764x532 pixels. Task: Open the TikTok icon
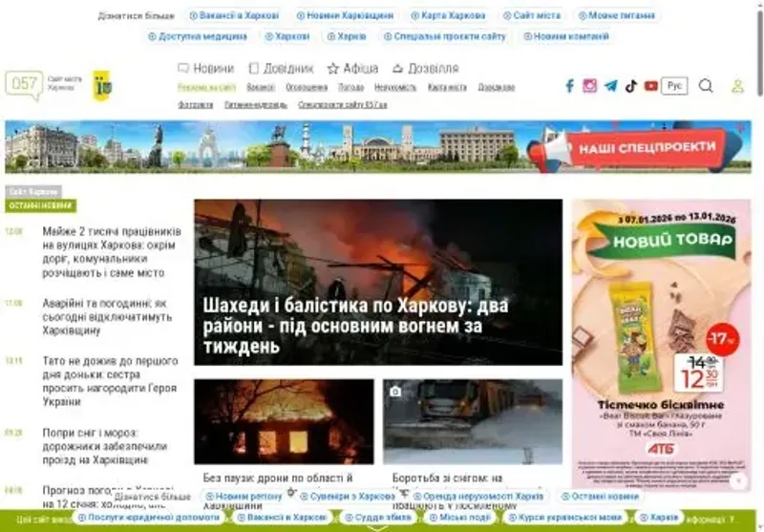tap(631, 86)
